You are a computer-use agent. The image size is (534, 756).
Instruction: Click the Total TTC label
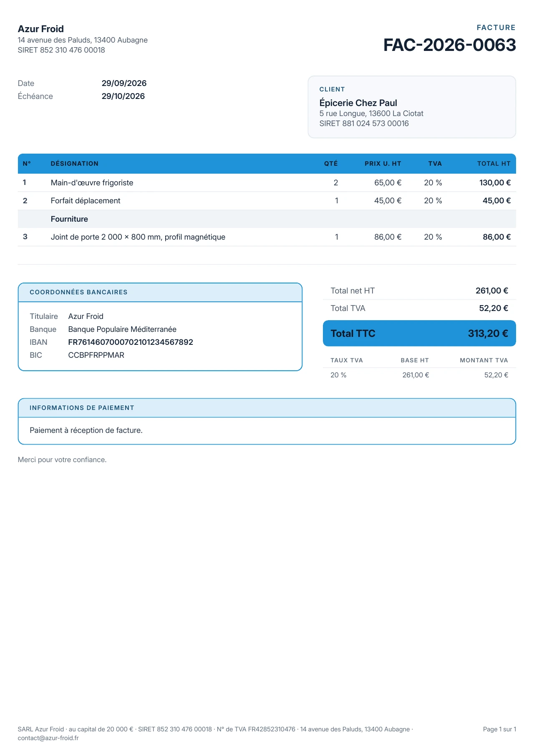(353, 334)
